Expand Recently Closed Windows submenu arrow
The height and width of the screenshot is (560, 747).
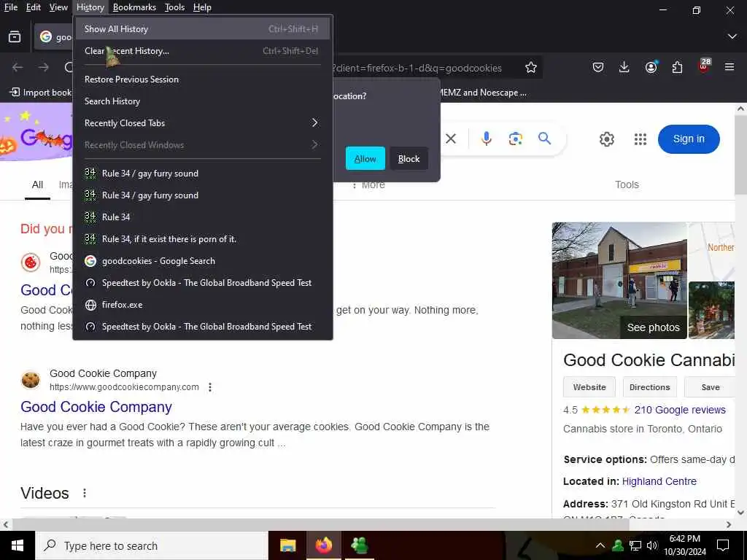click(314, 145)
